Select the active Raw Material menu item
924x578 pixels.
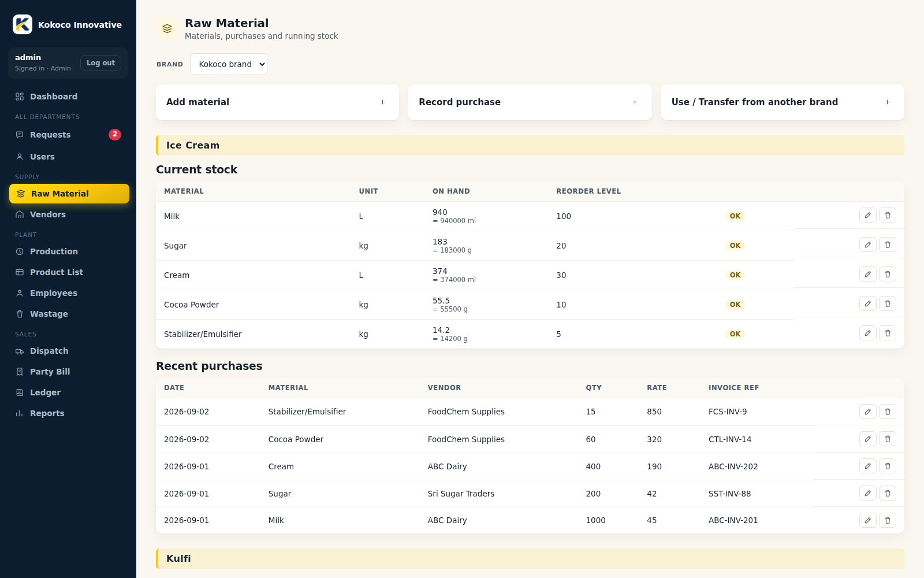coord(69,194)
